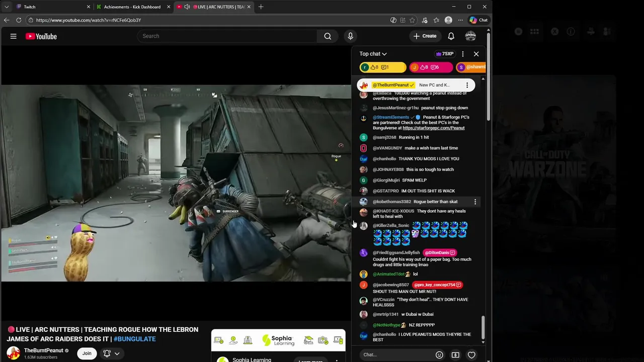The image size is (644, 362).
Task: Close the Twitch tab
Action: tap(89, 7)
